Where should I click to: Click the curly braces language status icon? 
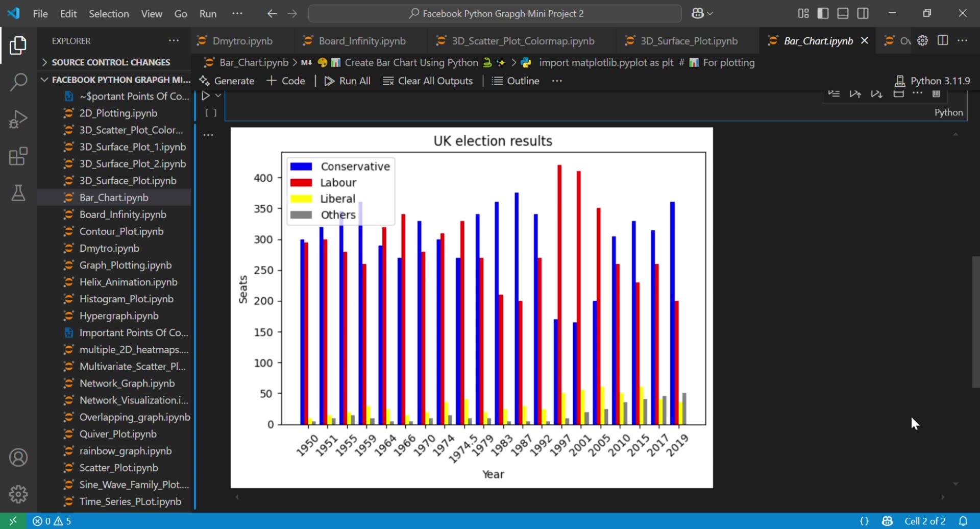click(864, 521)
